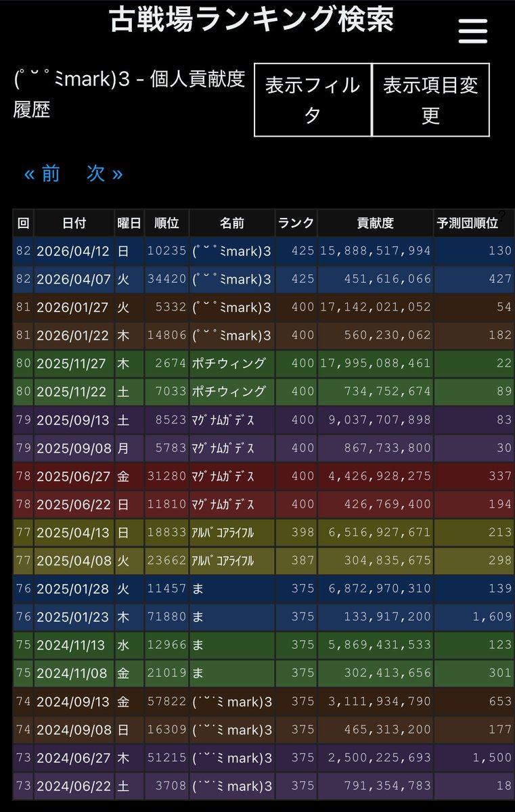Click contribution value 17,142,021,052
The image size is (515, 812).
(376, 307)
